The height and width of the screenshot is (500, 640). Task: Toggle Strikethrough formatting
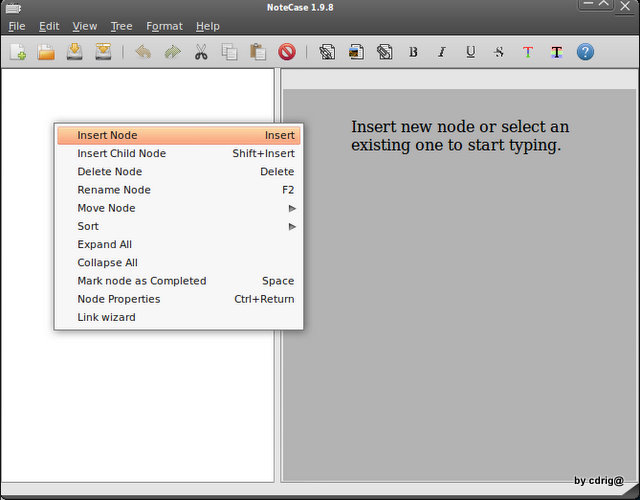tap(499, 52)
